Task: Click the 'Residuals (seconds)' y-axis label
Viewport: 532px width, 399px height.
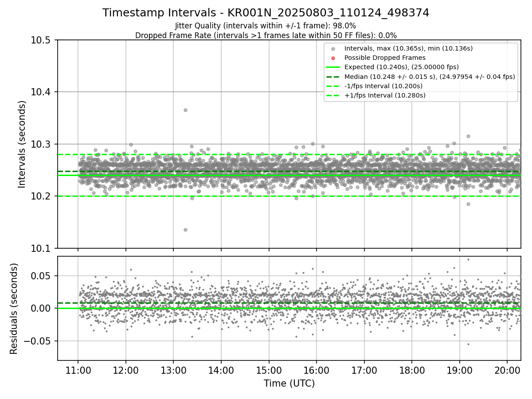Action: tap(14, 309)
